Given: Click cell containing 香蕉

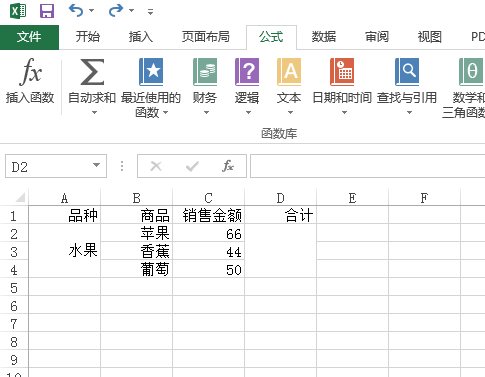Looking at the screenshot, I should pos(137,251).
